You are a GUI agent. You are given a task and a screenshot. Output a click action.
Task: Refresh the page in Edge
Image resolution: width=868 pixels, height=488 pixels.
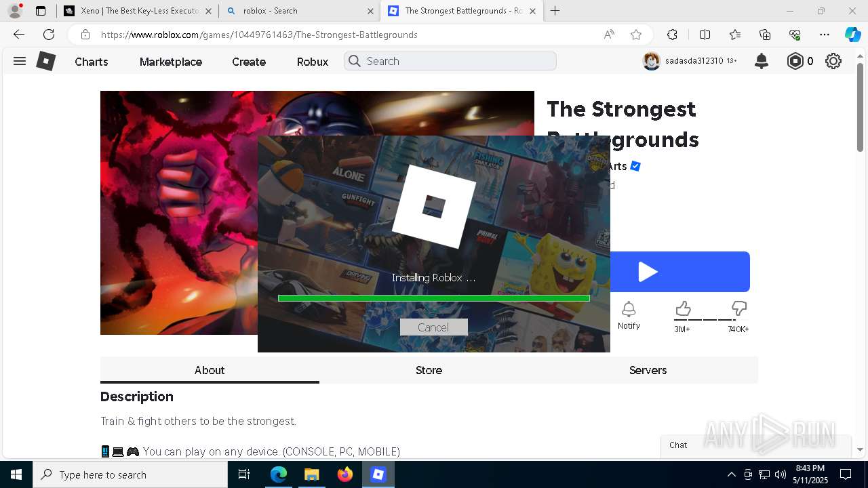pos(49,35)
